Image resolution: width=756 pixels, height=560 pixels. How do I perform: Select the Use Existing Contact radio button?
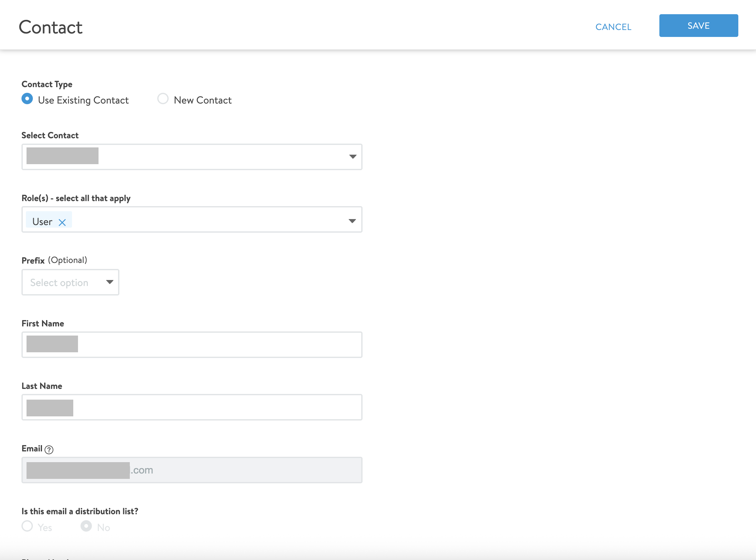(27, 98)
